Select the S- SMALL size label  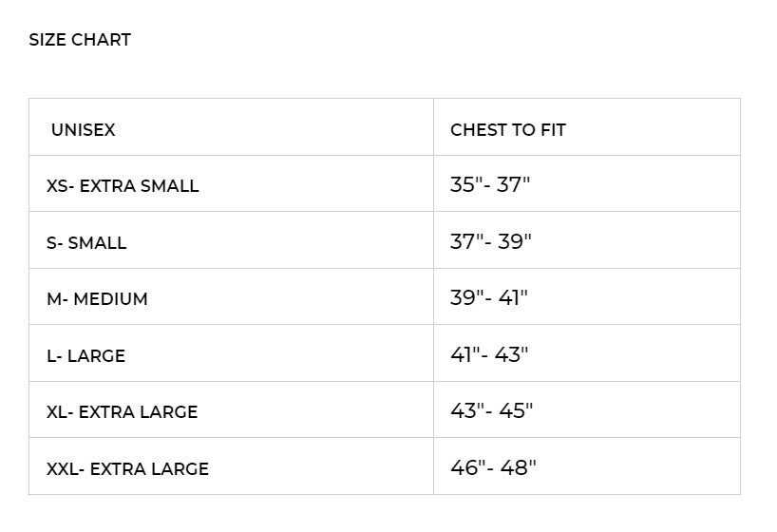point(86,243)
